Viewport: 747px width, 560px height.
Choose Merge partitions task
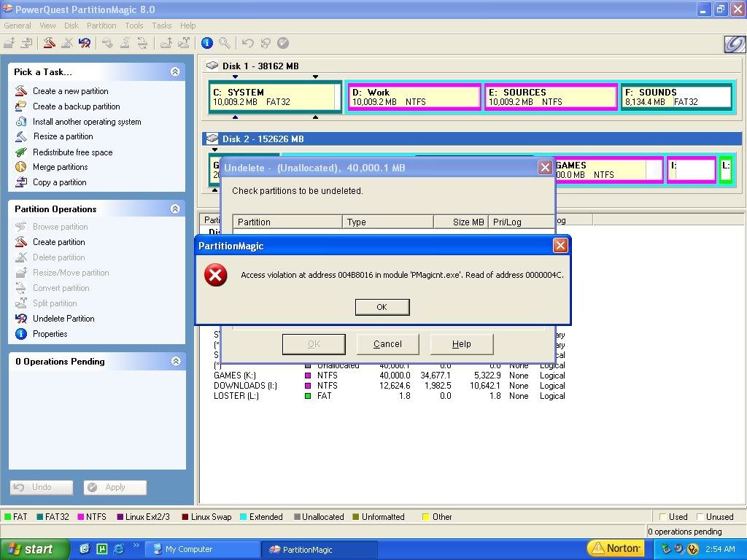(x=60, y=167)
